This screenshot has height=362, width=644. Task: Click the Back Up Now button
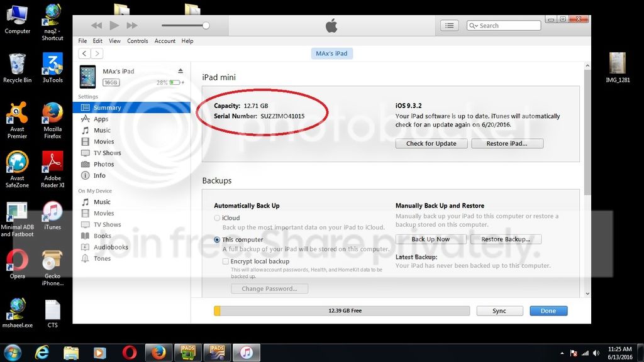[430, 239]
